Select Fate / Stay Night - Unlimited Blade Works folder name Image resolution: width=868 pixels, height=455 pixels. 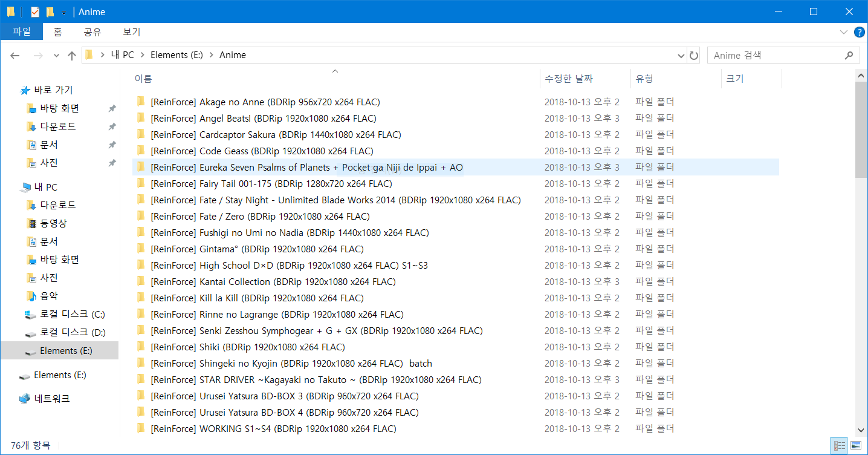coord(335,200)
